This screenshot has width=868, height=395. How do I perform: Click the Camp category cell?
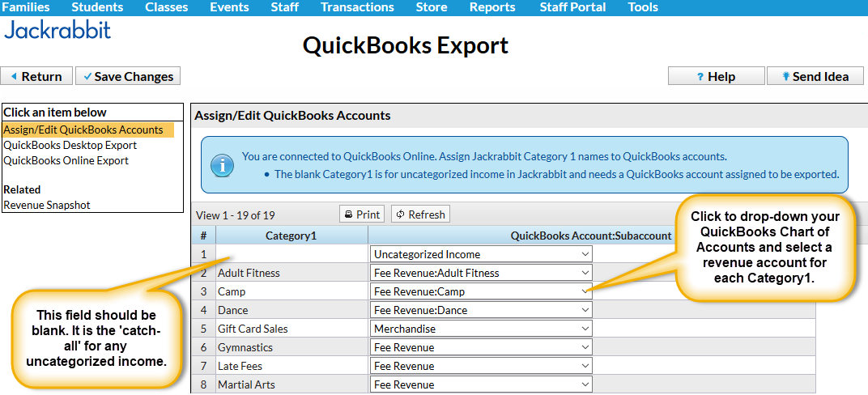point(291,291)
